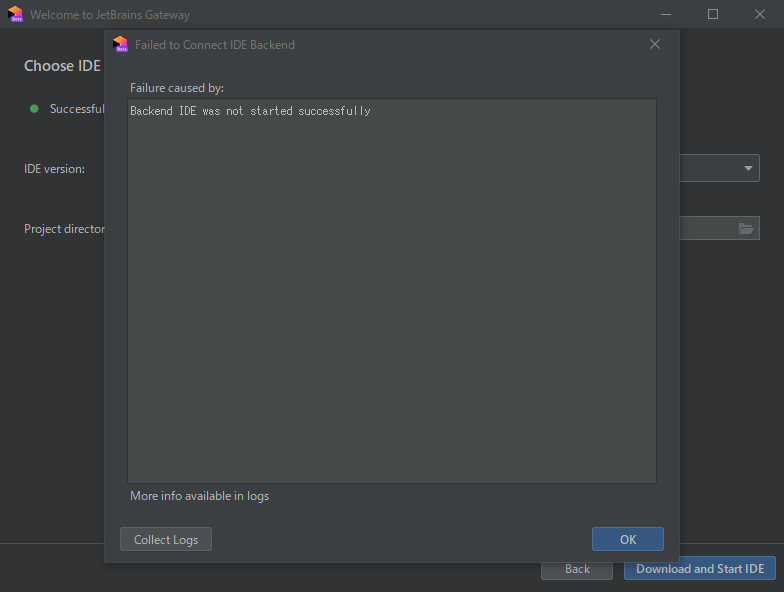This screenshot has height=592, width=784.
Task: Click the 'More info available in logs' label
Action: click(x=199, y=496)
